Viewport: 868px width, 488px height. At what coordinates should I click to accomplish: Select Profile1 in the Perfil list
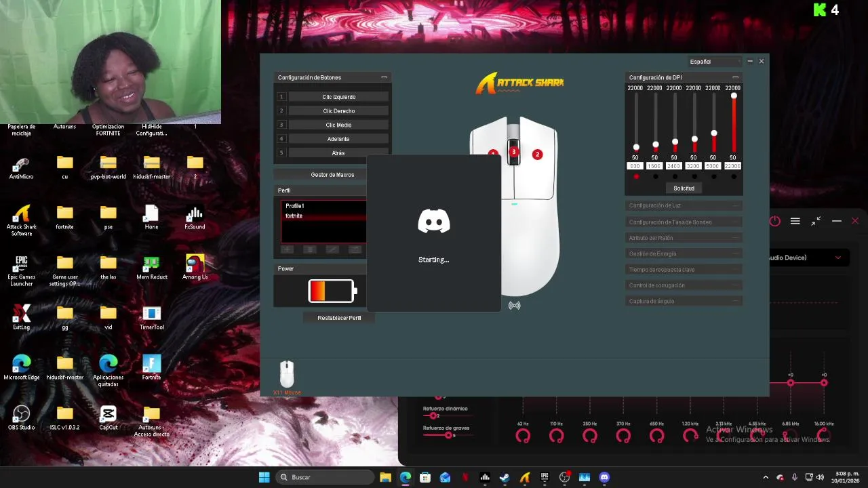tap(324, 206)
